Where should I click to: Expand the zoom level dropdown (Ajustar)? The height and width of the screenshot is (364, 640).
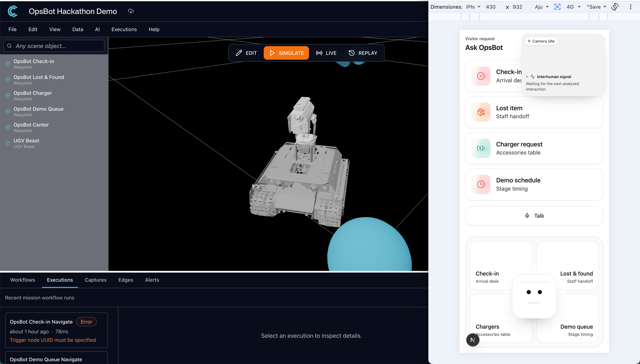click(x=542, y=7)
